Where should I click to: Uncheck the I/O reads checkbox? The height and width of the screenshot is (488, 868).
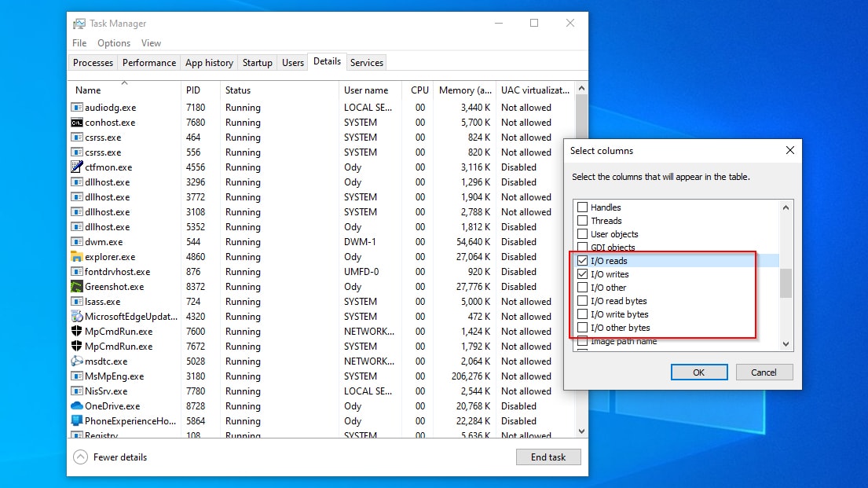(x=583, y=261)
